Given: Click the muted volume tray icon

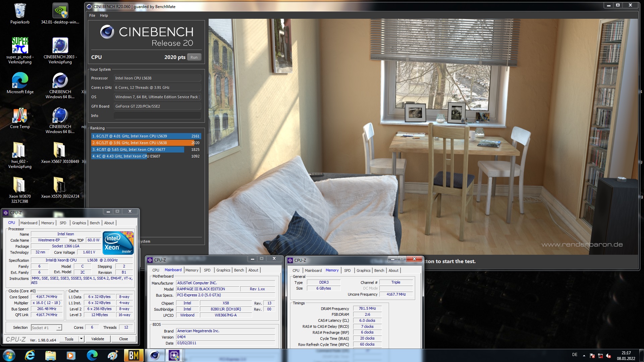Looking at the screenshot, I should tap(608, 356).
